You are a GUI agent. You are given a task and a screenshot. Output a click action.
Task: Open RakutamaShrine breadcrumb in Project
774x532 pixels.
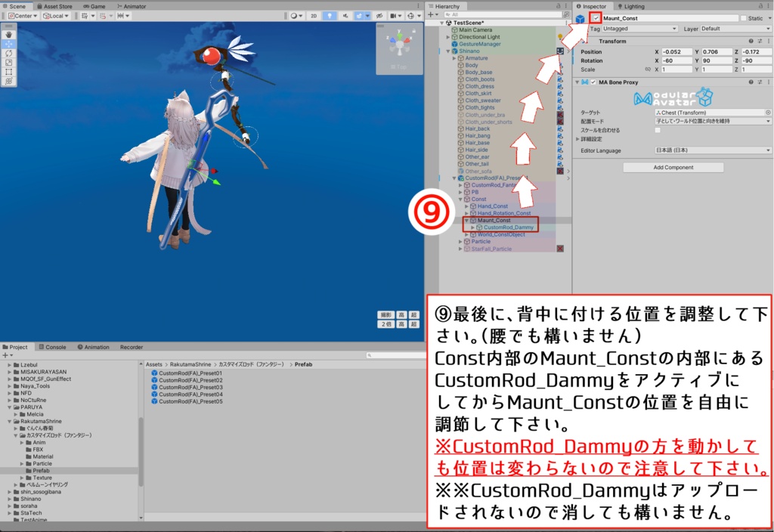click(x=190, y=364)
